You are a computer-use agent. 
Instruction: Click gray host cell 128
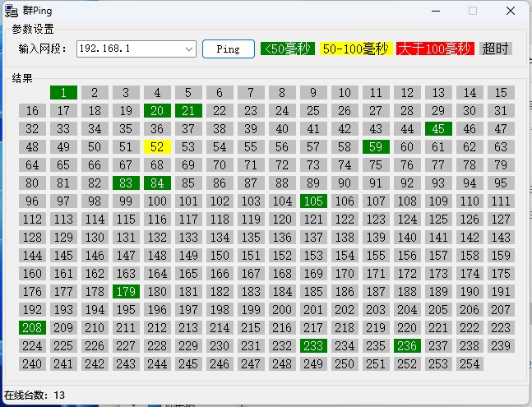32,238
